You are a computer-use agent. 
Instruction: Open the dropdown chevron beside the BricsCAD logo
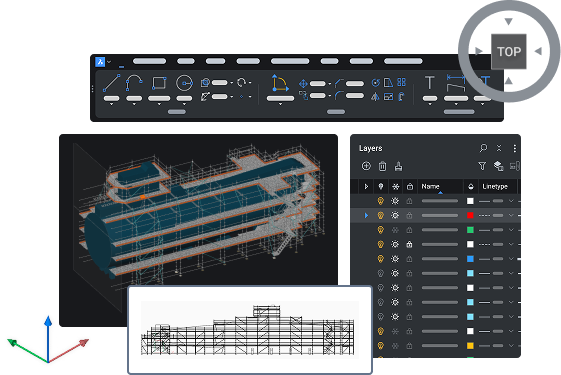click(x=109, y=62)
